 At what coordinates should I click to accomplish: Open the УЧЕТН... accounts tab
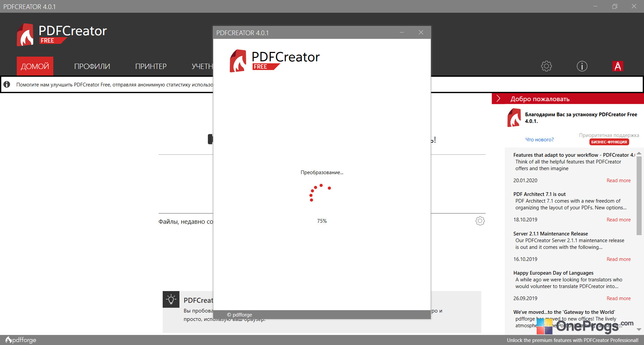tap(202, 66)
